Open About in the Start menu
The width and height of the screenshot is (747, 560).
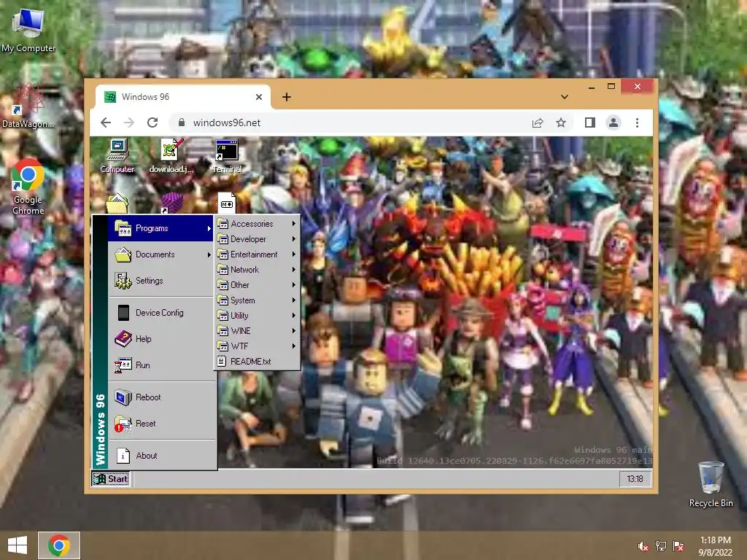162,455
